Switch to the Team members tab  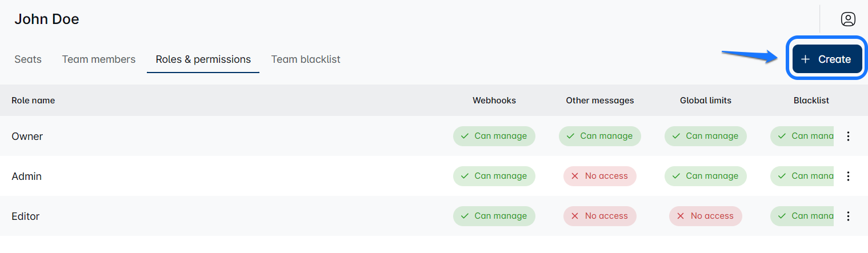point(99,59)
